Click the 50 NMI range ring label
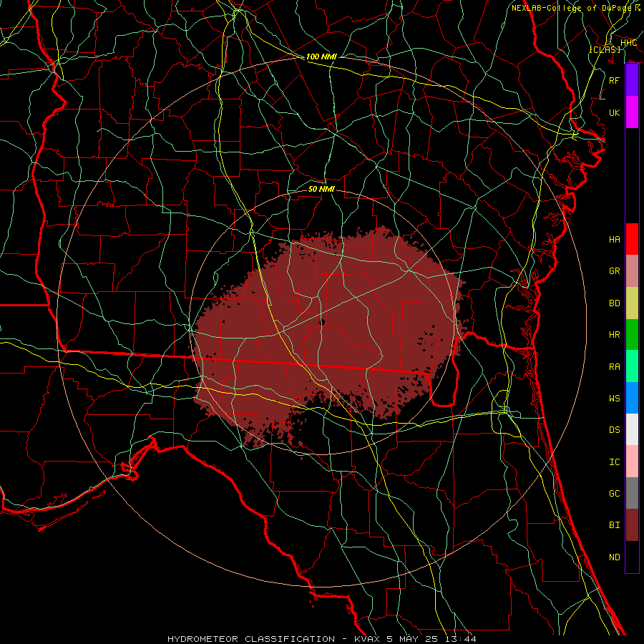The height and width of the screenshot is (644, 644). (321, 189)
